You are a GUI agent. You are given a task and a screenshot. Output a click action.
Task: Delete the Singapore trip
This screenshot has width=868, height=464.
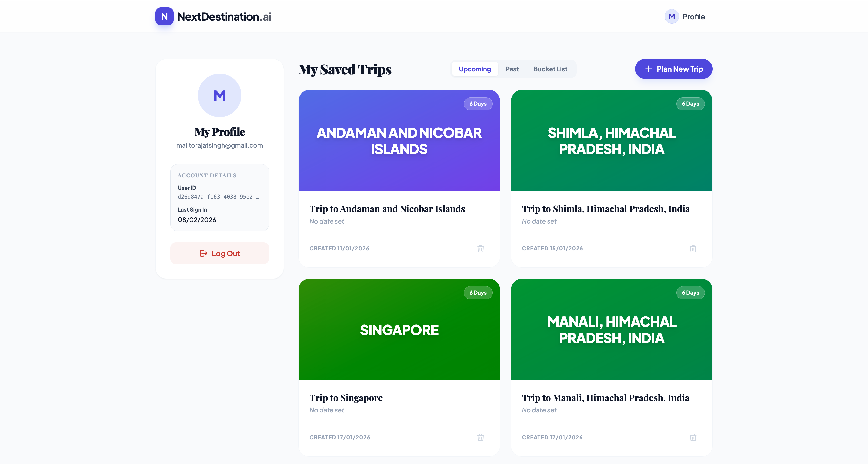[480, 437]
